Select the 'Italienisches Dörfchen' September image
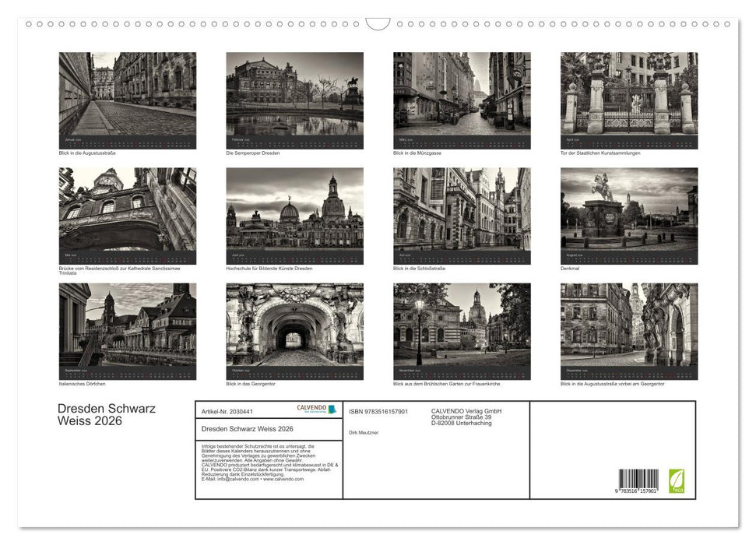Screen dimensions: 756x545 point(125,331)
